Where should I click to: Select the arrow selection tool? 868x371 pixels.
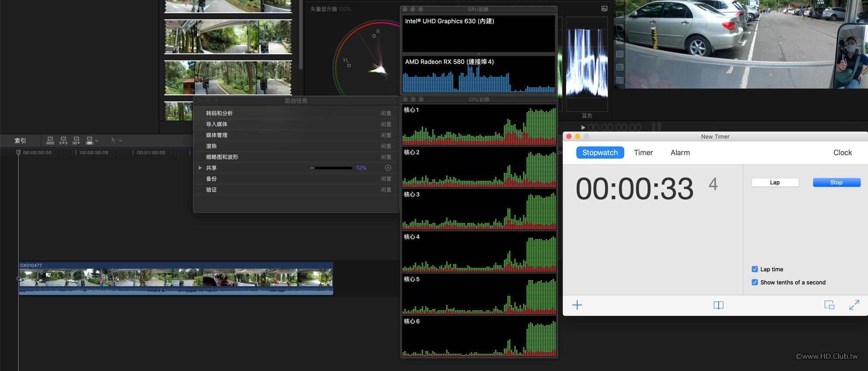pyautogui.click(x=113, y=140)
